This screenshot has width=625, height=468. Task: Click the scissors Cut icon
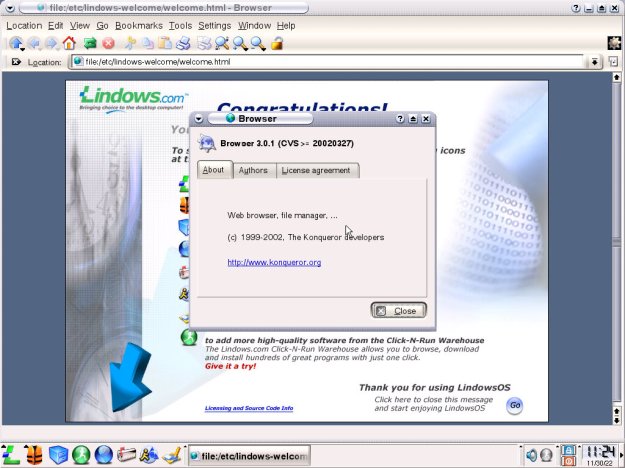[130, 43]
